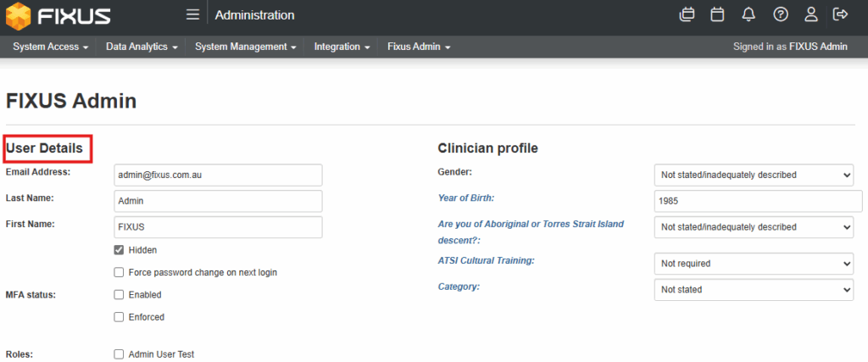The image size is (868, 362).
Task: Open the hamburger menu icon
Action: 192,15
